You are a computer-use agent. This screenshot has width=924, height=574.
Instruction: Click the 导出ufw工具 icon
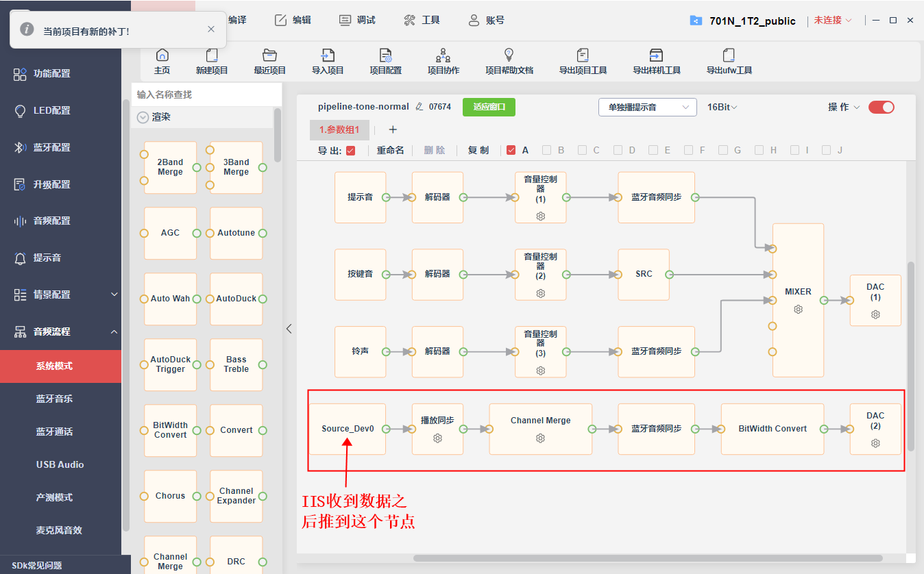(x=729, y=55)
